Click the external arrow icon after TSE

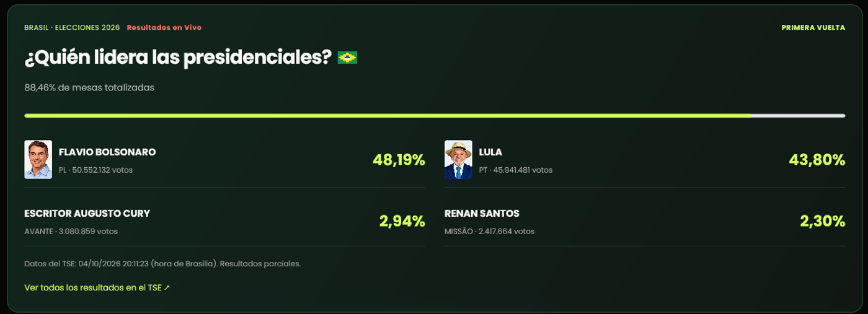[x=167, y=288]
